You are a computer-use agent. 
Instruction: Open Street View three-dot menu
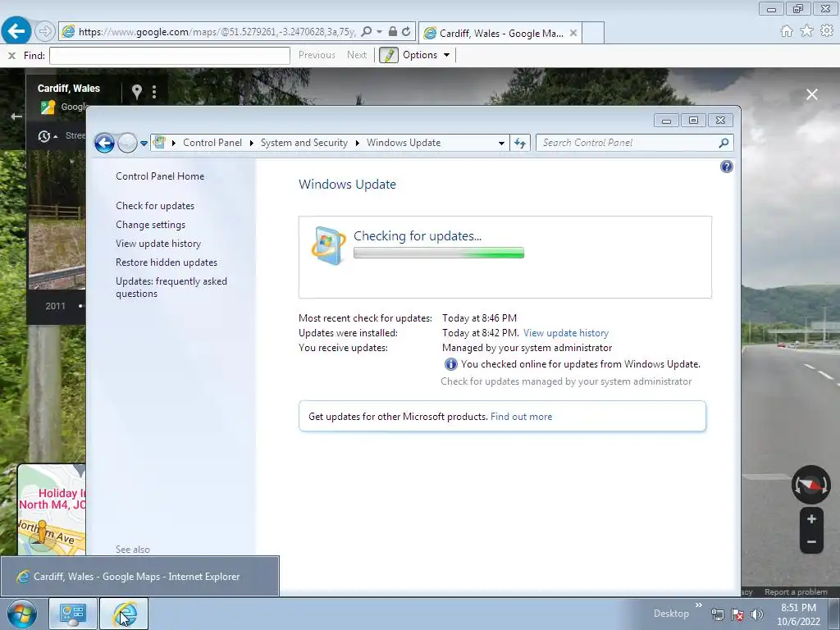(154, 92)
